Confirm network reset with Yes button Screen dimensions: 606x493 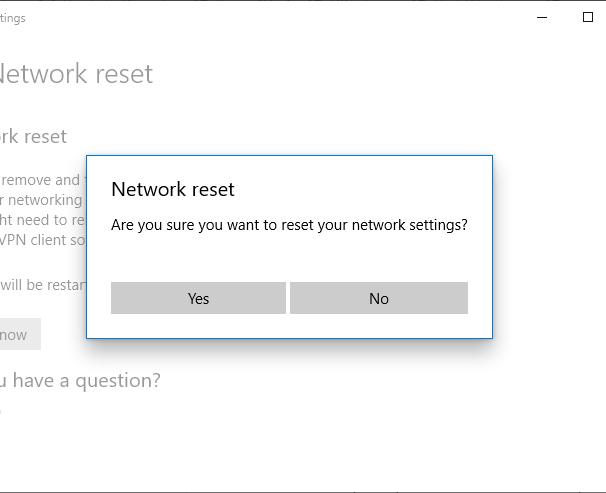tap(198, 298)
